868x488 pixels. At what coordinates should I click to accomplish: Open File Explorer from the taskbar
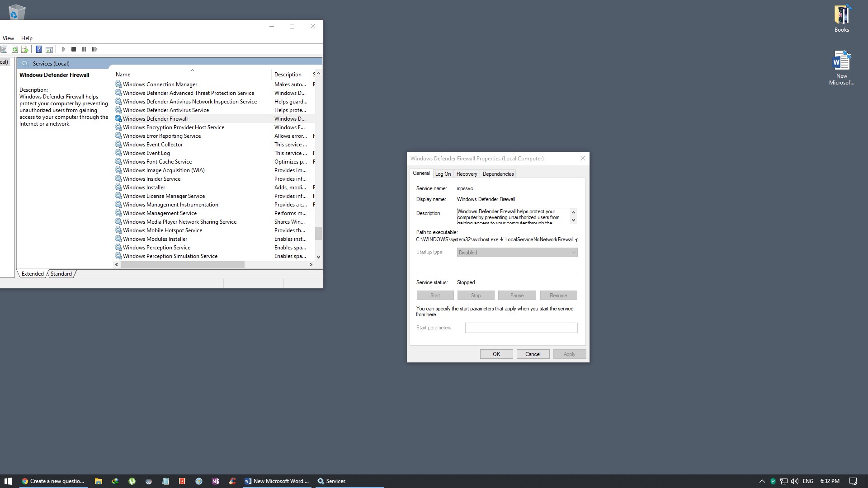[98, 481]
